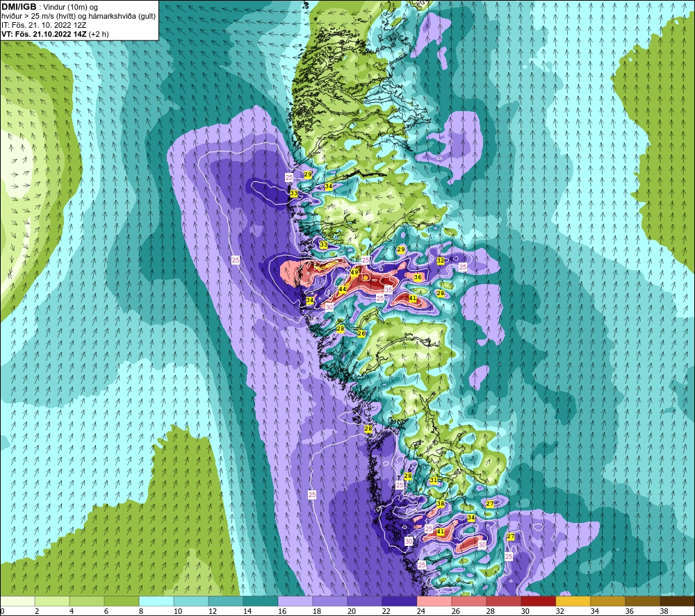The height and width of the screenshot is (616, 695).
Task: Click the salmon 26–28 m/s legend swatch
Action: [x=468, y=601]
